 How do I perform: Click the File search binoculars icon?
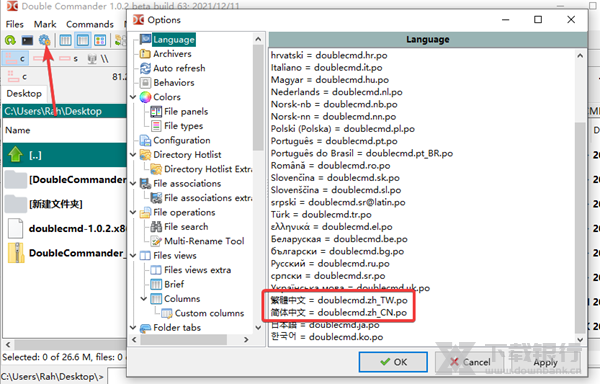(156, 227)
